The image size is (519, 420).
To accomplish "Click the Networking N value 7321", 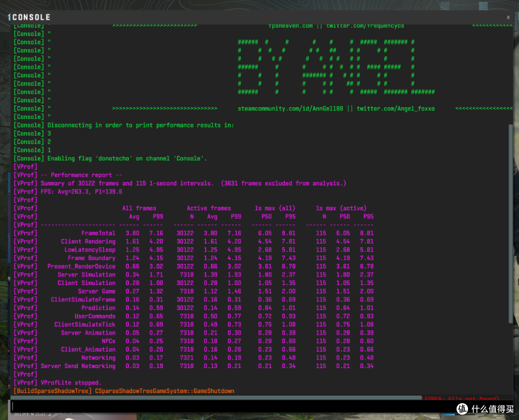I will pyautogui.click(x=186, y=358).
